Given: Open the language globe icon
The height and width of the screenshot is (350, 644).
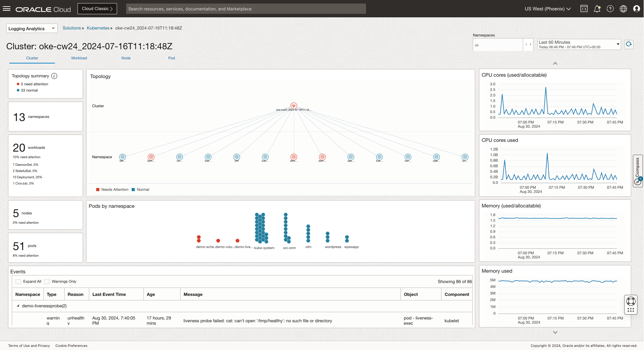Looking at the screenshot, I should (624, 9).
